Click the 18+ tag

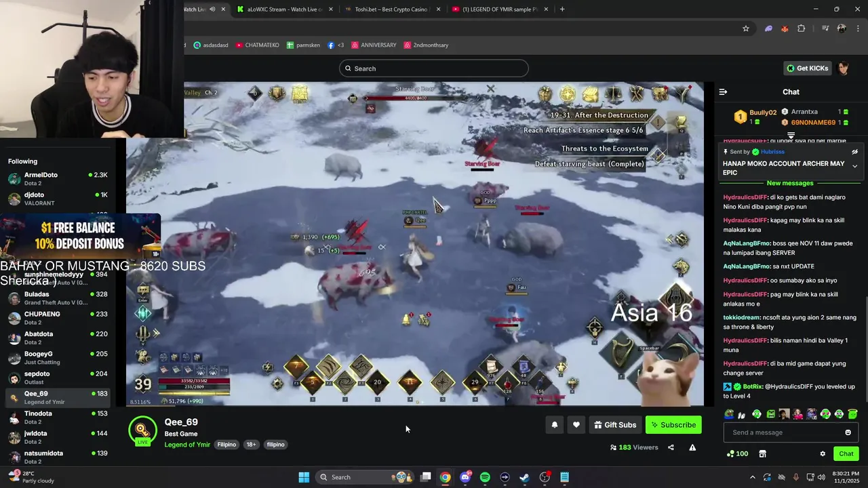251,445
